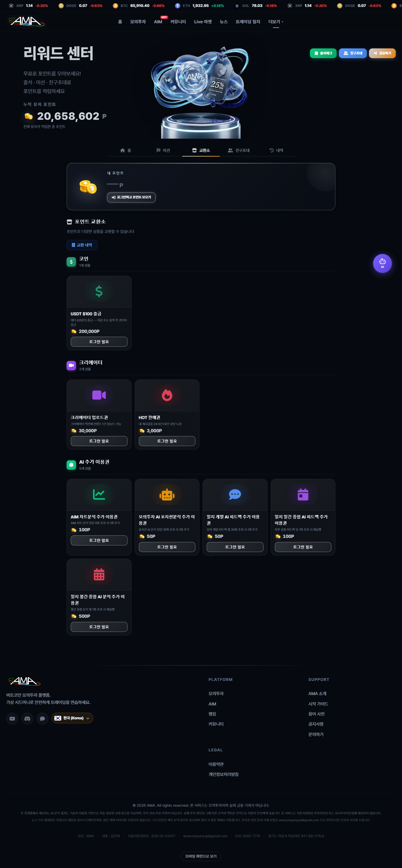This screenshot has height=868, width=402.
Task: Click the green 출석체크 button
Action: (x=323, y=53)
